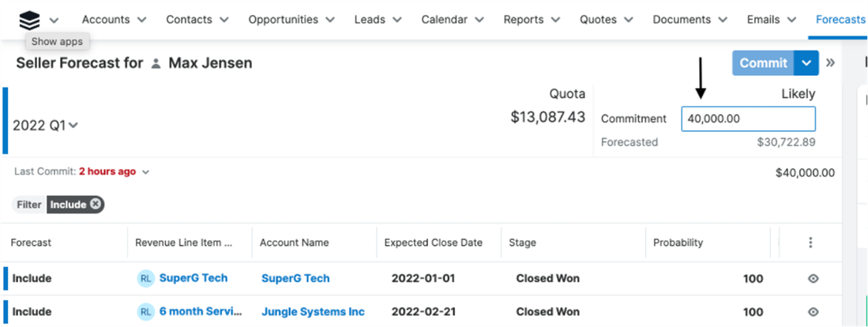Switch to the Forecasts tab
Viewport: 868px width, 327px height.
click(x=840, y=20)
